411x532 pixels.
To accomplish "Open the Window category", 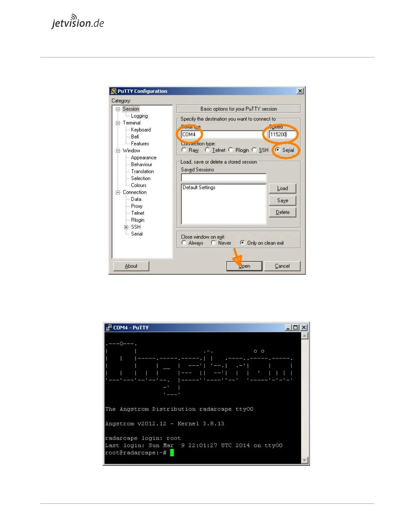I will point(131,151).
